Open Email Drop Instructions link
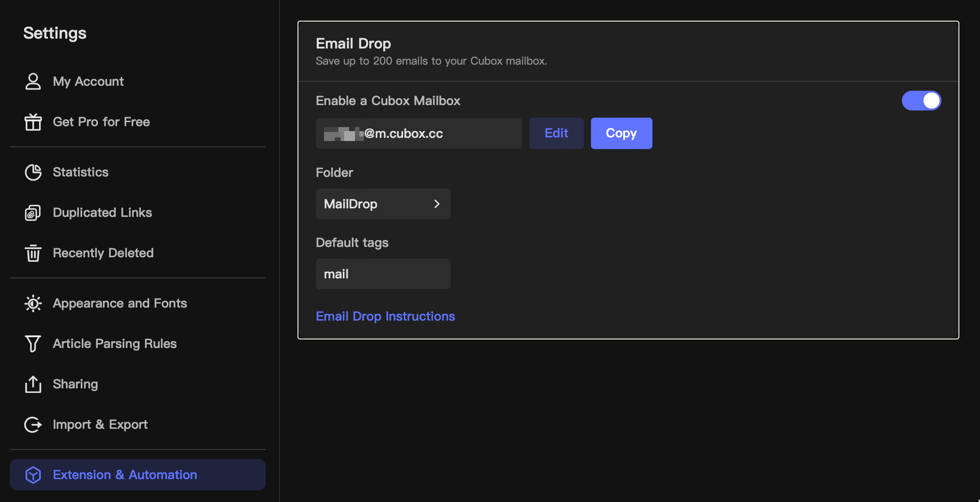Image resolution: width=980 pixels, height=502 pixels. click(385, 316)
